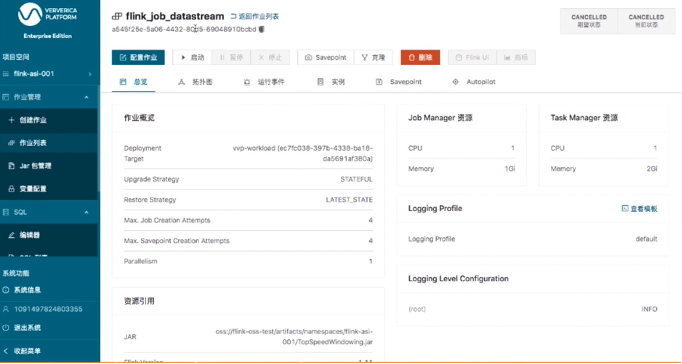Clone the job with 克隆 button
682x364 pixels.
(x=373, y=57)
